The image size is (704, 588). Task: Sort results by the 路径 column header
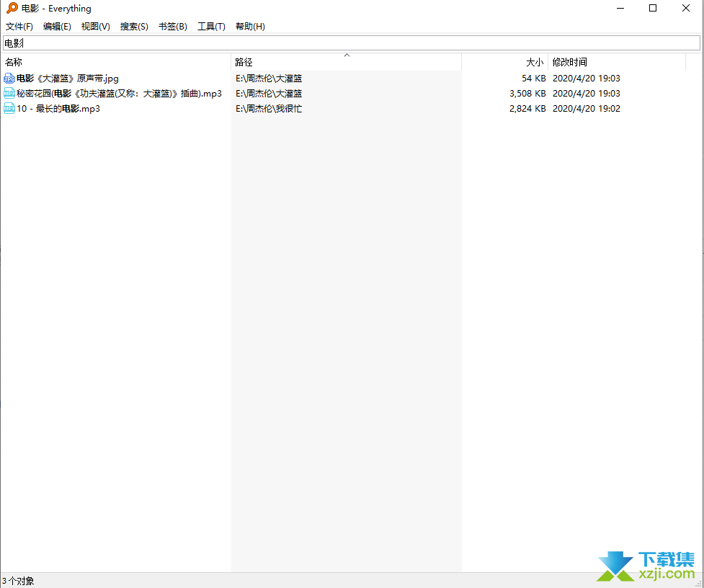click(x=346, y=62)
